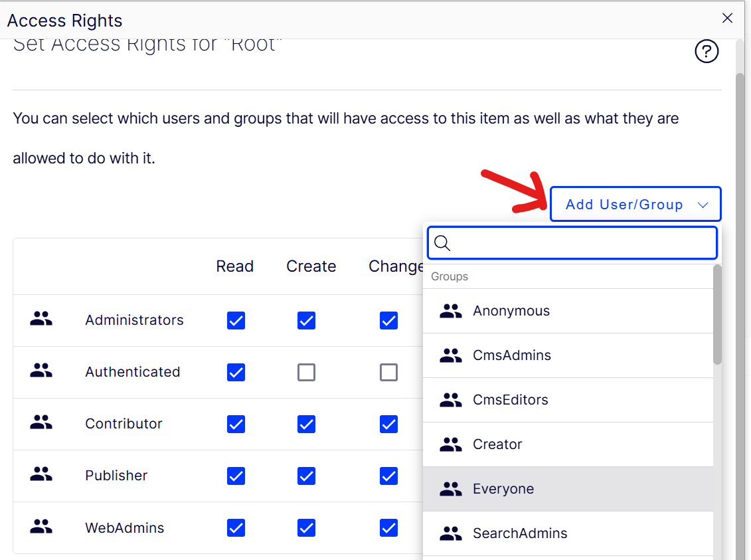Enable Create for Authenticated group
The image size is (751, 560).
pos(306,373)
